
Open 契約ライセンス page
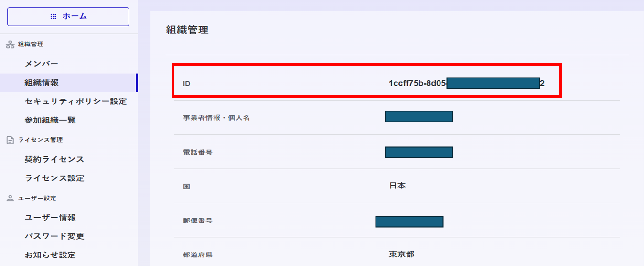[54, 159]
